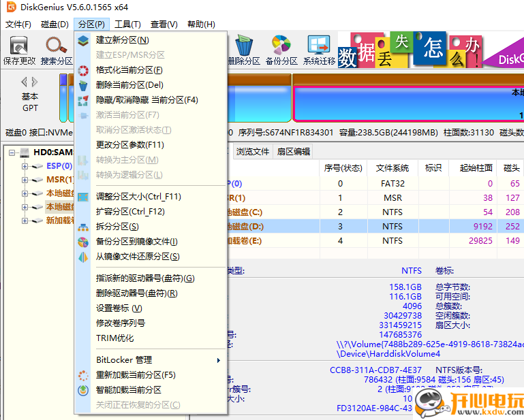The height and width of the screenshot is (420, 524).
Task: Click the 从镜像文件还原分区 icon
Action: click(x=83, y=257)
